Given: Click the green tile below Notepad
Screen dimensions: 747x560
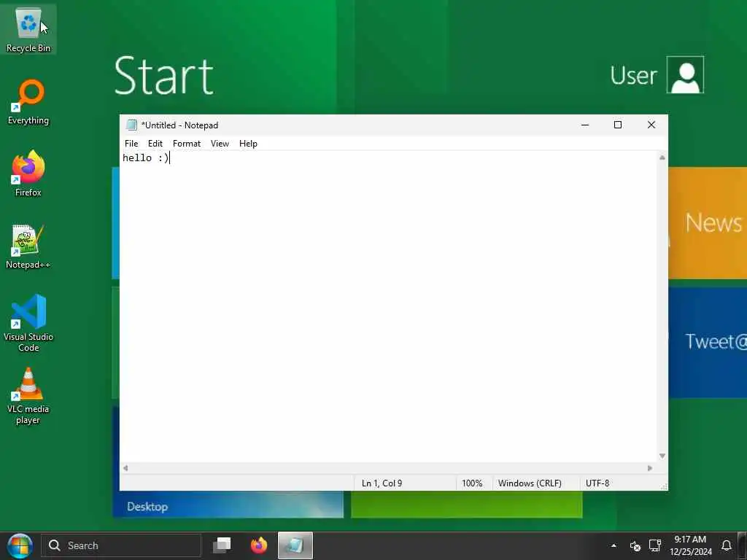Looking at the screenshot, I should (466, 505).
